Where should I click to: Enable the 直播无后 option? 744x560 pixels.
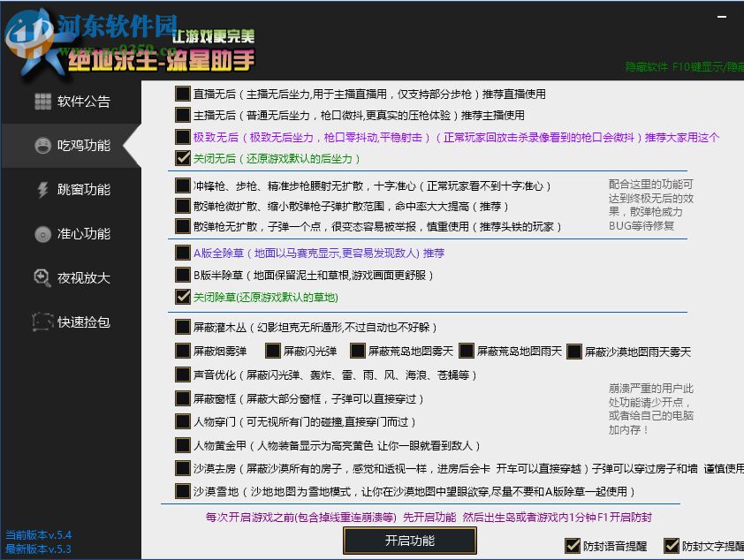[x=182, y=95]
